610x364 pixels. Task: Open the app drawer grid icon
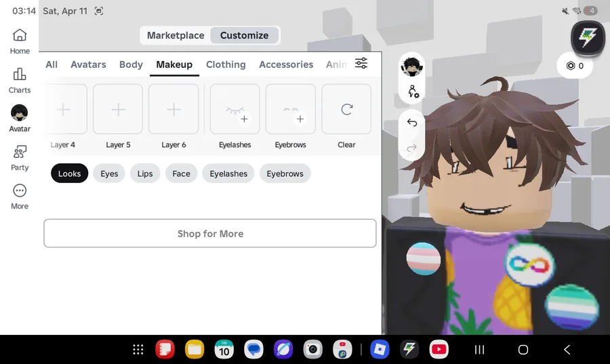click(138, 350)
